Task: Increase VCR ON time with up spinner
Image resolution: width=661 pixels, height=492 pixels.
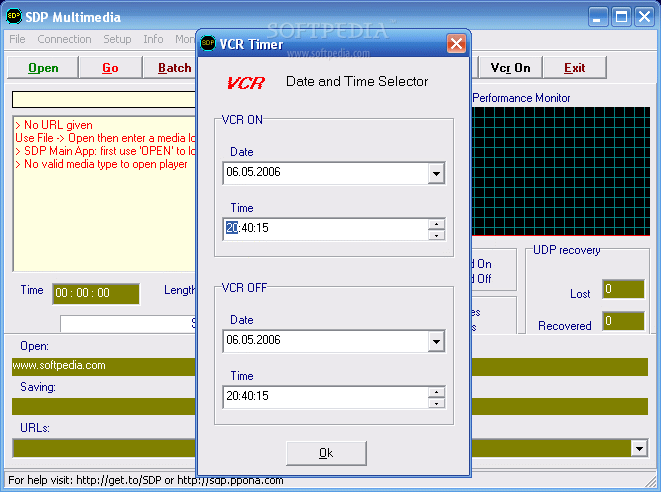Action: [x=436, y=224]
